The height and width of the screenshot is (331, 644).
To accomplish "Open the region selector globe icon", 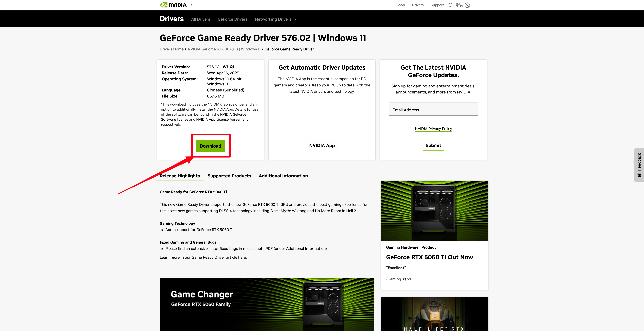I will [459, 5].
